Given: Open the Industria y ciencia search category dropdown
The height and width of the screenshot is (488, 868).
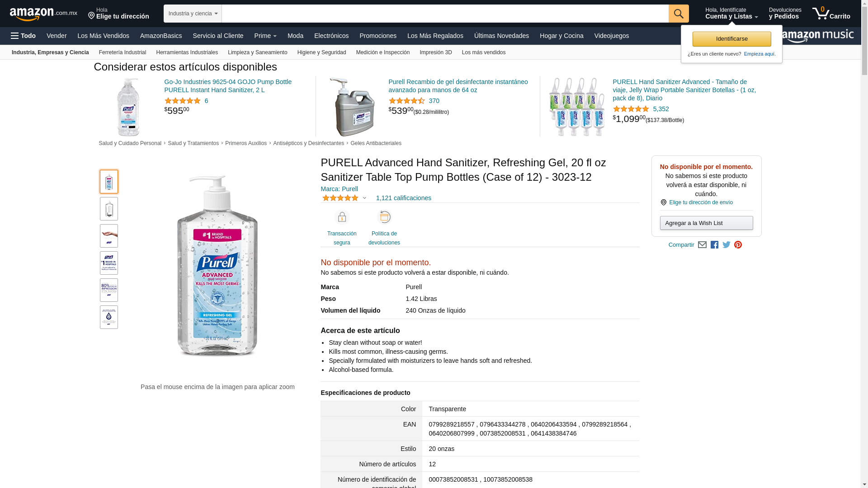Looking at the screenshot, I should coord(193,14).
